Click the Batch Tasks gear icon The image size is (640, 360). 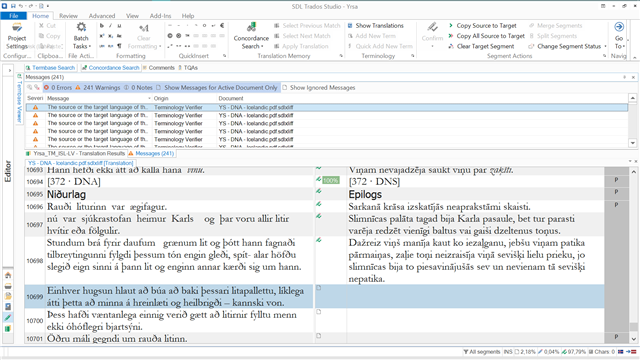point(81,27)
